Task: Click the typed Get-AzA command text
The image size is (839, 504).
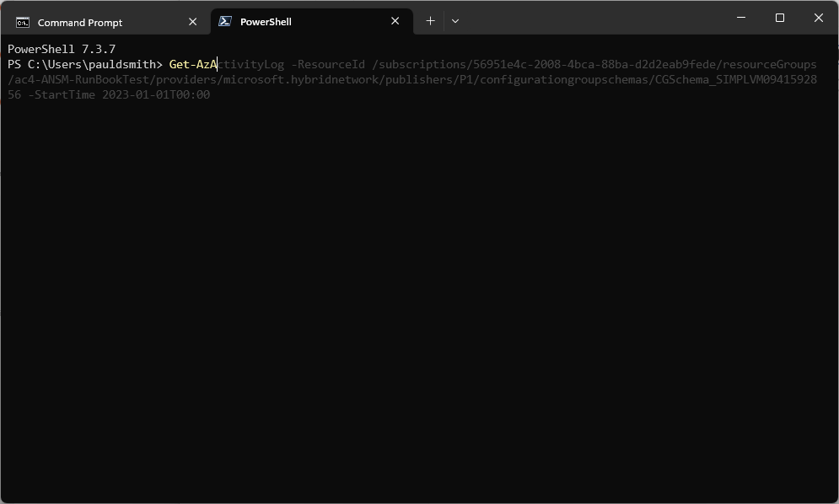Action: (193, 64)
